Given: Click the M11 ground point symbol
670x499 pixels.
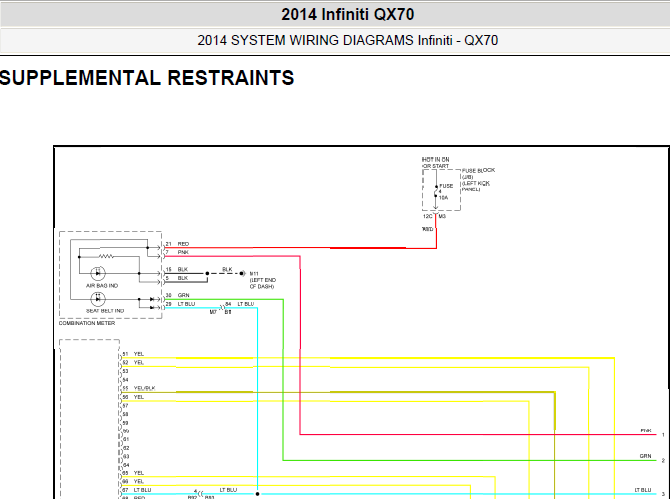Looking at the screenshot, I should pos(242,273).
